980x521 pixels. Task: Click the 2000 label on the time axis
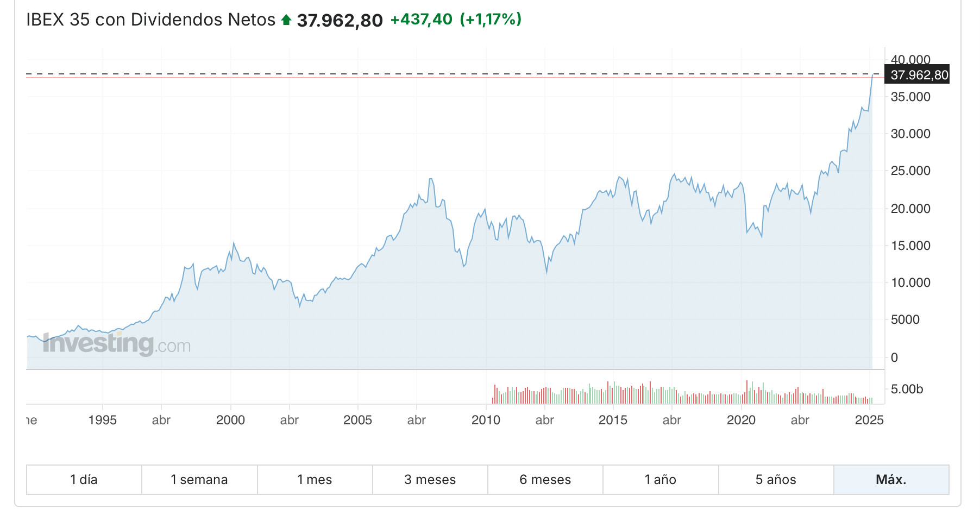click(x=230, y=420)
